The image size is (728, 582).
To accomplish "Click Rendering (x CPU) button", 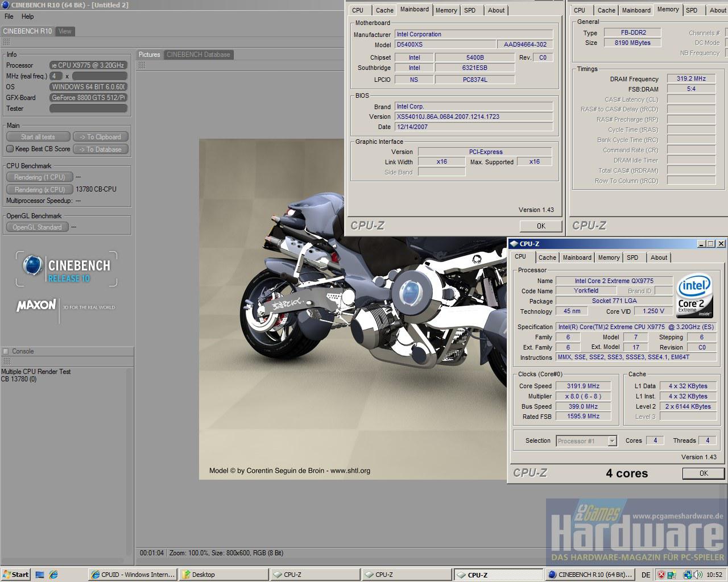I will click(39, 190).
